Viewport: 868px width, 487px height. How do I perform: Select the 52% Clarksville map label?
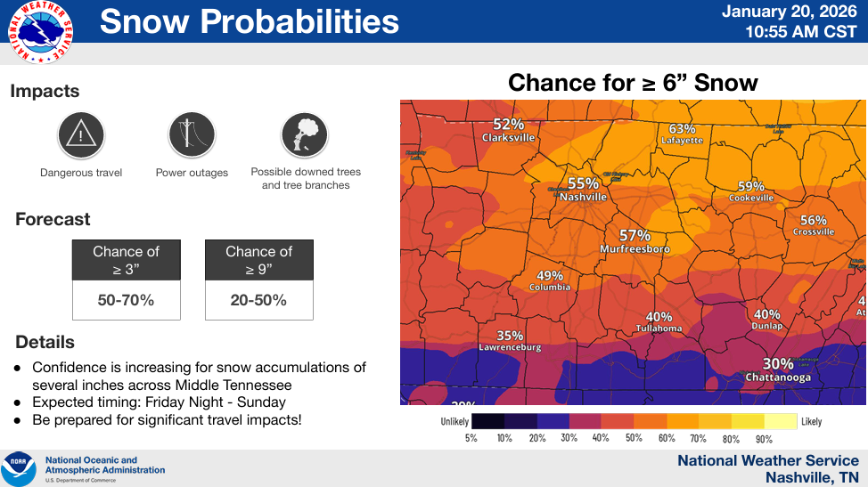click(x=508, y=130)
